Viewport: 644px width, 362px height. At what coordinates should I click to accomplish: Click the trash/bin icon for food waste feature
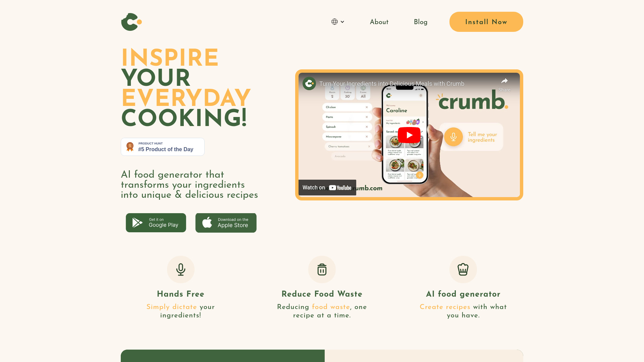[322, 269]
